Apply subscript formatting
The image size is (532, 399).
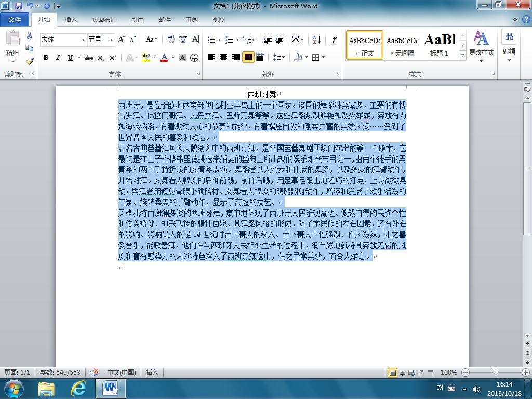point(101,58)
